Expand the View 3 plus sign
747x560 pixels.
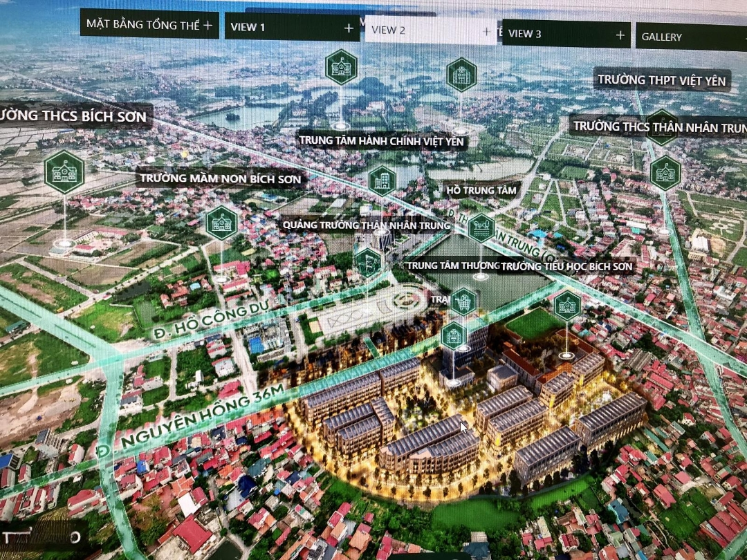620,35
